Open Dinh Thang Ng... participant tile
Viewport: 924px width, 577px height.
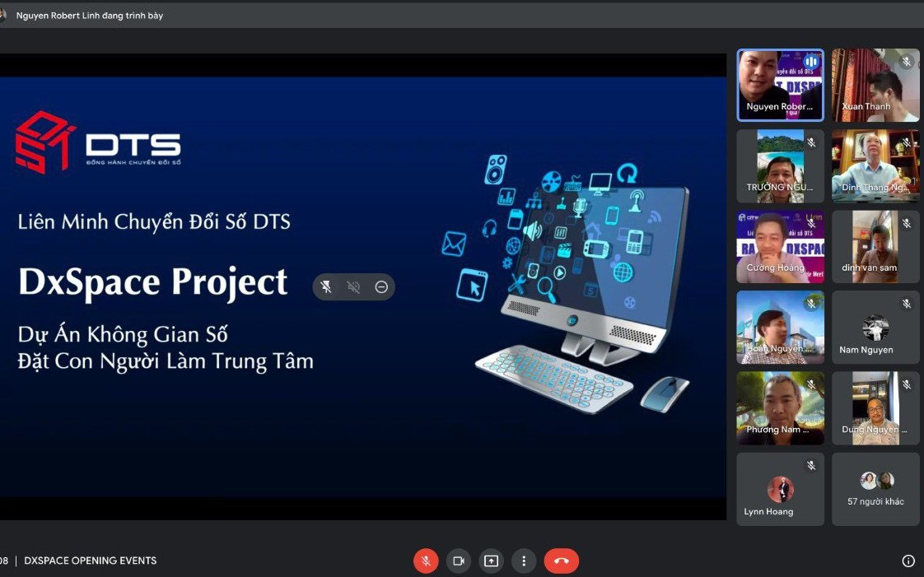click(x=875, y=166)
